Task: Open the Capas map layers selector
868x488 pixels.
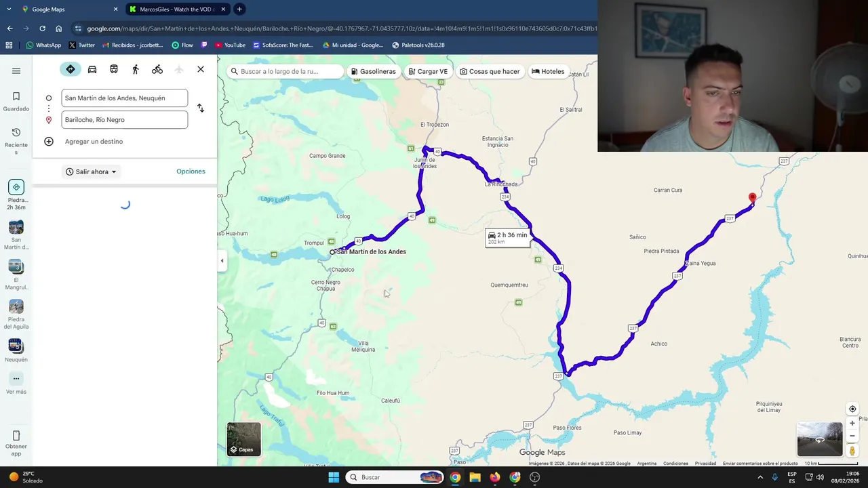Action: pyautogui.click(x=243, y=439)
